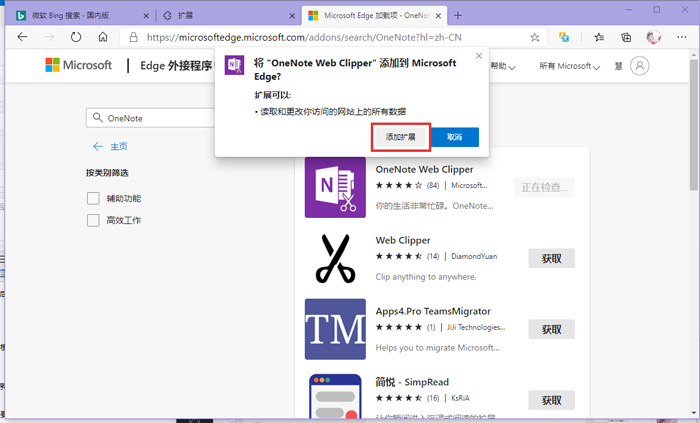This screenshot has height=423, width=700.
Task: Open Apps4.Pro TeamsMigrator TM thumbnail
Action: (335, 329)
